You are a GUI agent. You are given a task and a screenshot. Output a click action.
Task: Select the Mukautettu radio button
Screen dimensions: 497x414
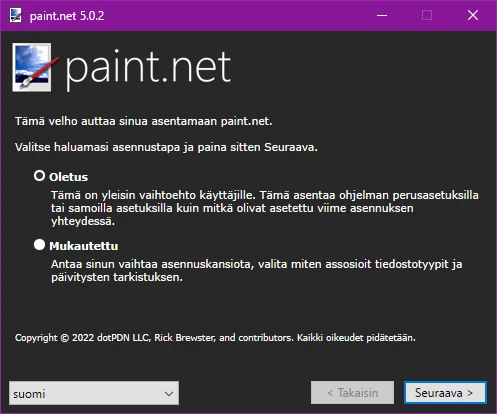pyautogui.click(x=39, y=245)
